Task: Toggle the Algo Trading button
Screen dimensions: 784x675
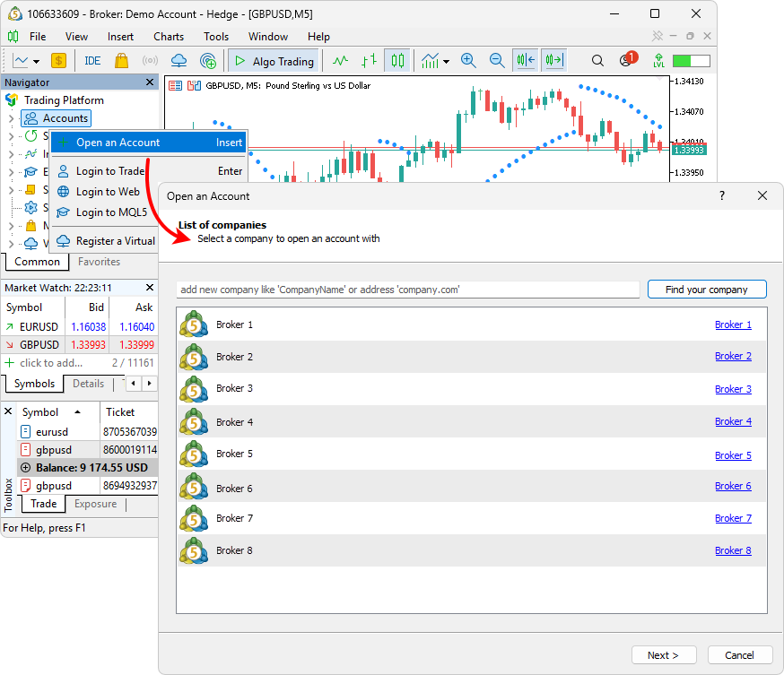Action: point(274,61)
